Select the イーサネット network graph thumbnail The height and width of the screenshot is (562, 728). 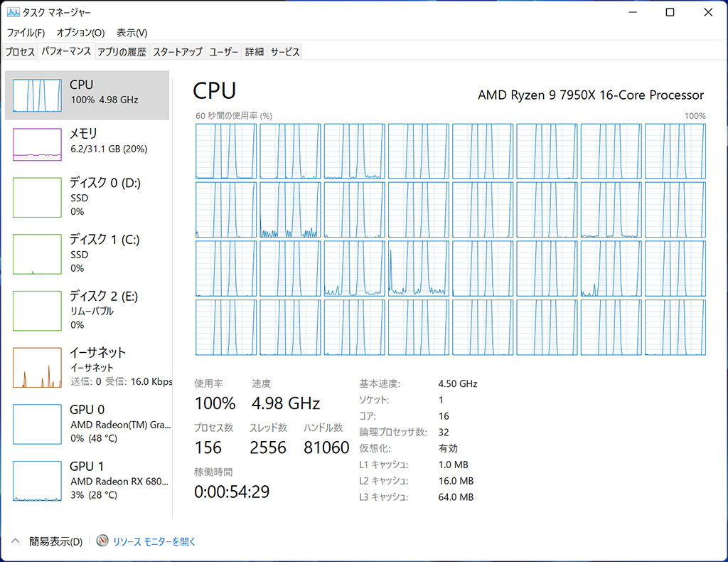click(x=37, y=367)
